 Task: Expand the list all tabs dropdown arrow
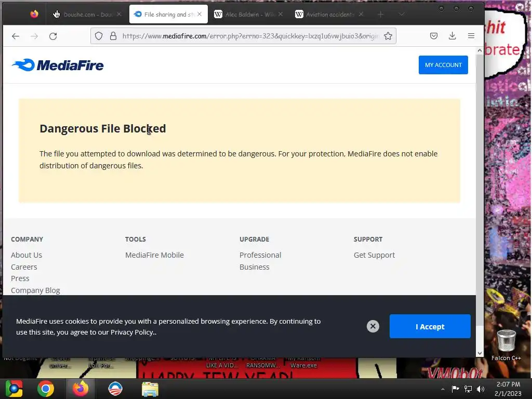(402, 14)
